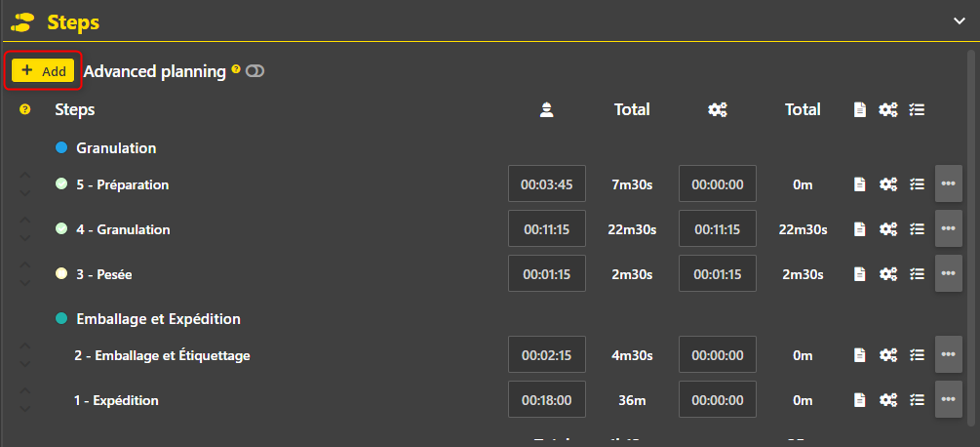Move 4 - Granulation step up with arrow
Screen dimensions: 980x447
25,220
